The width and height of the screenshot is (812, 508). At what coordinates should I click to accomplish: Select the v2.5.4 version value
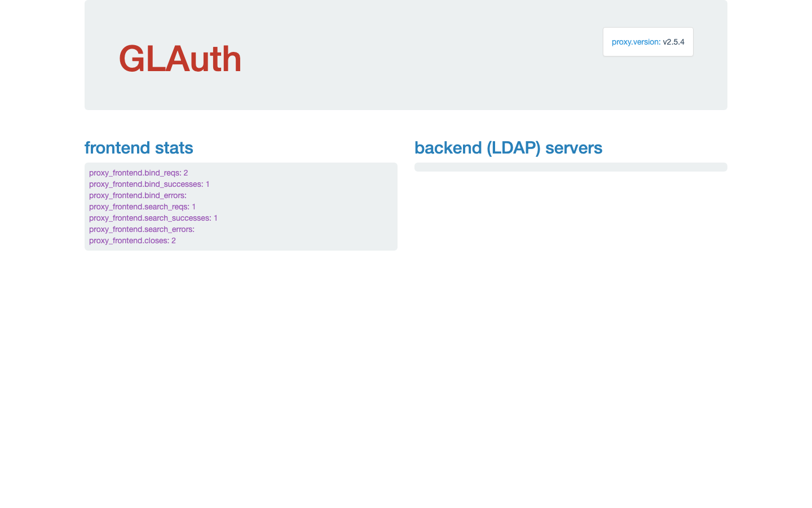(x=674, y=42)
